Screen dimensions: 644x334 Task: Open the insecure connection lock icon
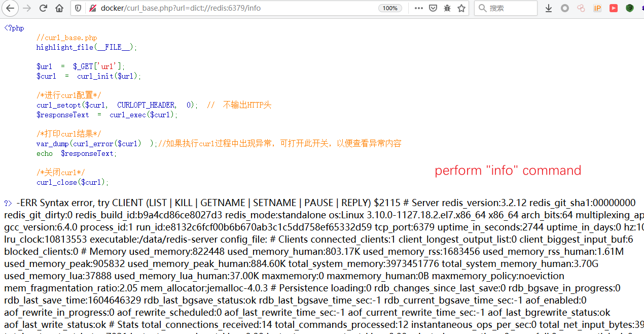(92, 8)
